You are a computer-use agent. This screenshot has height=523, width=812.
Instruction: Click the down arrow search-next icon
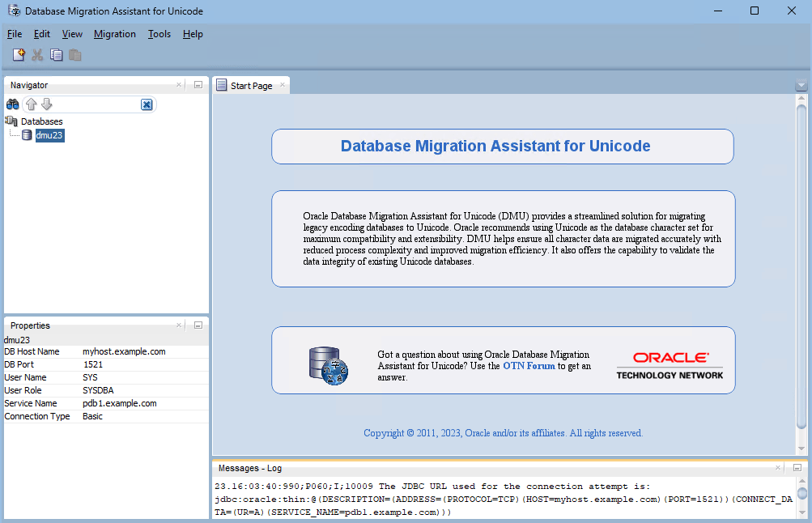(47, 104)
